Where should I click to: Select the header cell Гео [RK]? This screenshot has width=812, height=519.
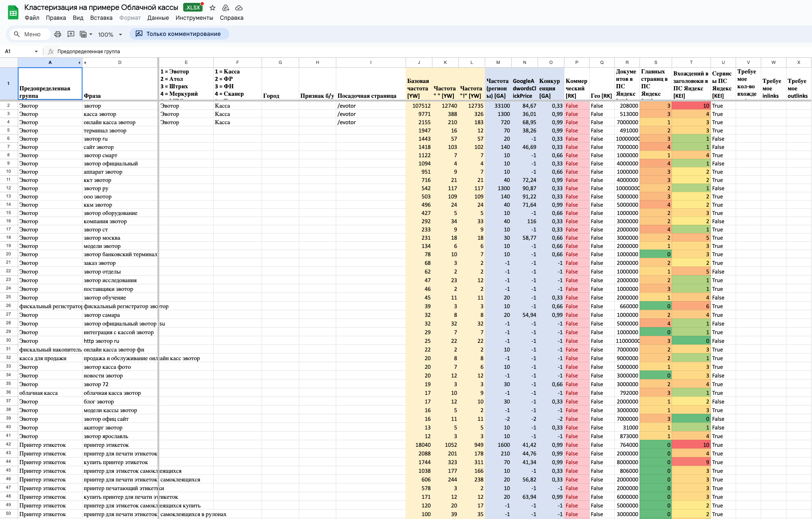click(602, 84)
